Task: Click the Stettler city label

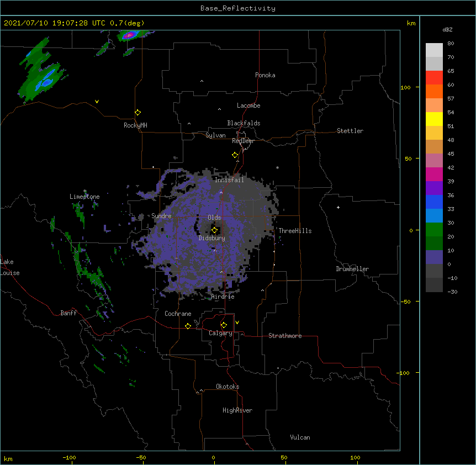Action: [x=350, y=131]
